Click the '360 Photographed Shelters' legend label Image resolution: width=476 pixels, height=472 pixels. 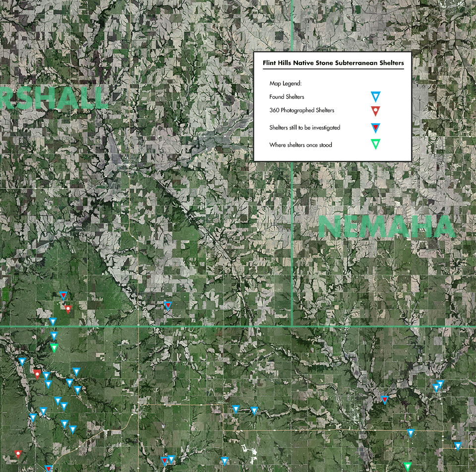[302, 110]
